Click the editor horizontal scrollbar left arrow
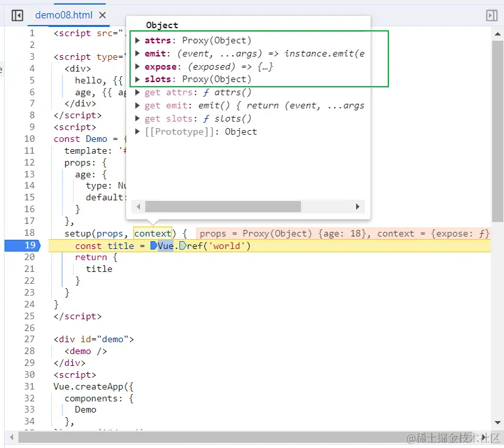The image size is (504, 448). pos(12,437)
